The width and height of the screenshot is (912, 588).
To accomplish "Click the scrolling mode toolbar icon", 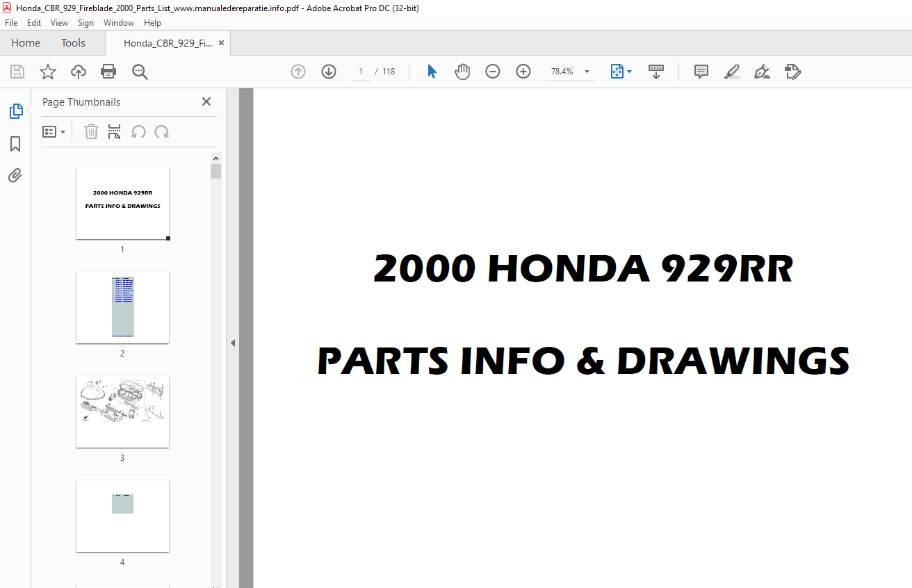I will point(656,72).
